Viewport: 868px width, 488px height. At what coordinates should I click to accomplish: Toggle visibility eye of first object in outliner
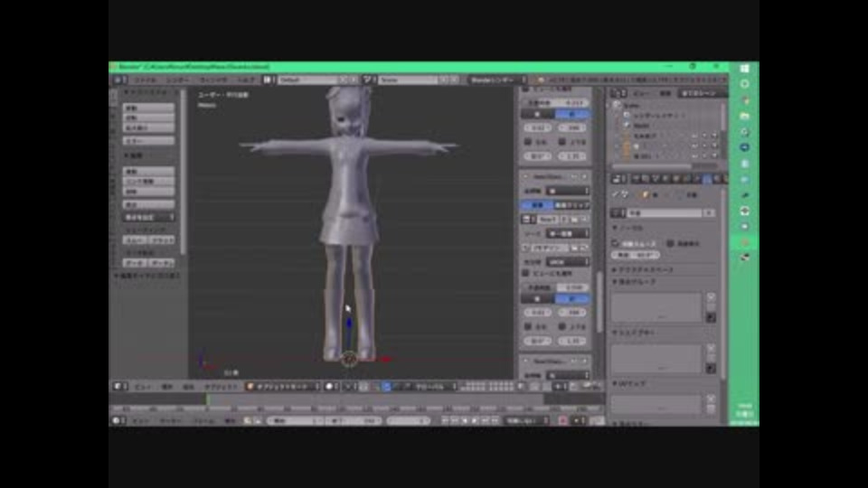click(694, 135)
